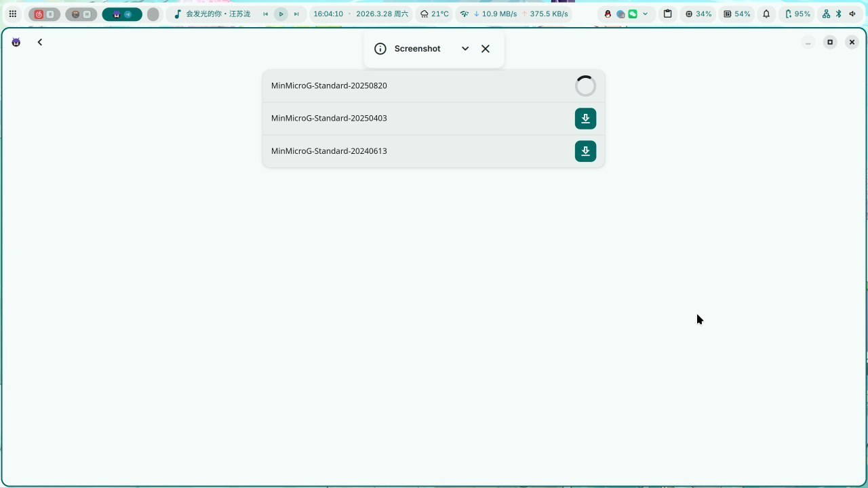The height and width of the screenshot is (488, 868).
Task: Click the QQ penguin tray icon
Action: click(x=608, y=14)
